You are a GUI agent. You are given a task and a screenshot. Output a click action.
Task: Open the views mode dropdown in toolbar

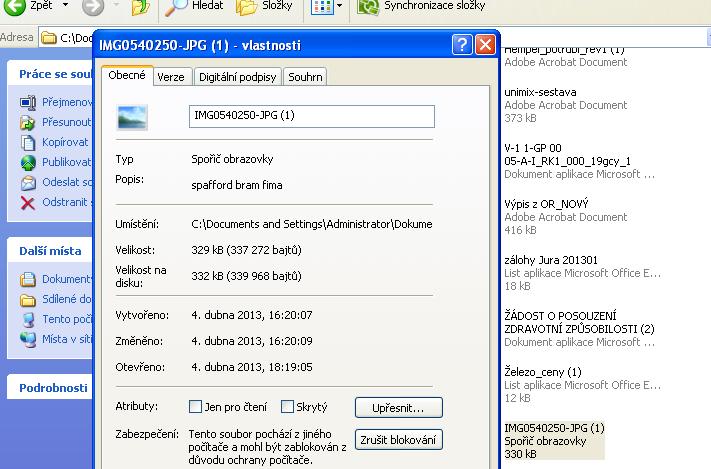[x=339, y=8]
